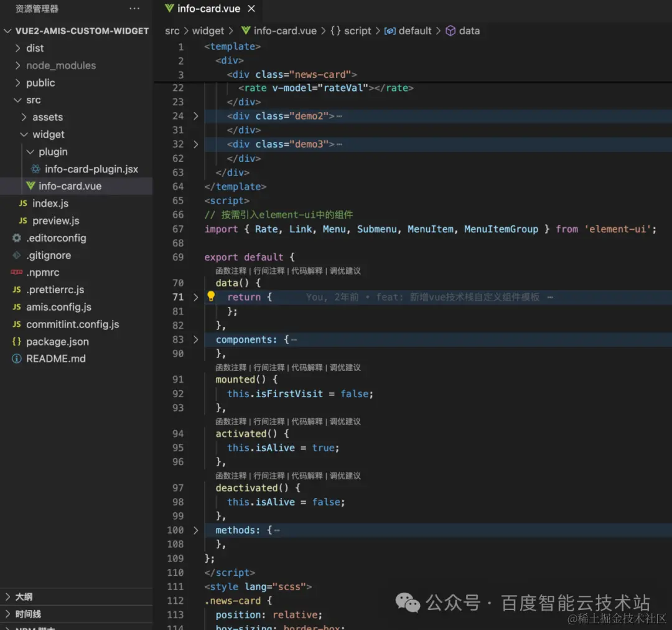Click the JS icon beside index.js

23,204
